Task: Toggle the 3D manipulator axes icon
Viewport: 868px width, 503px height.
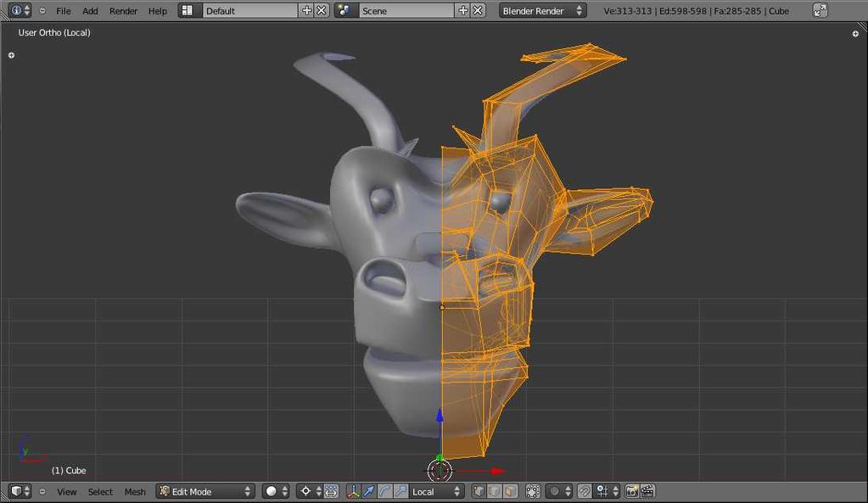Action: 353,491
